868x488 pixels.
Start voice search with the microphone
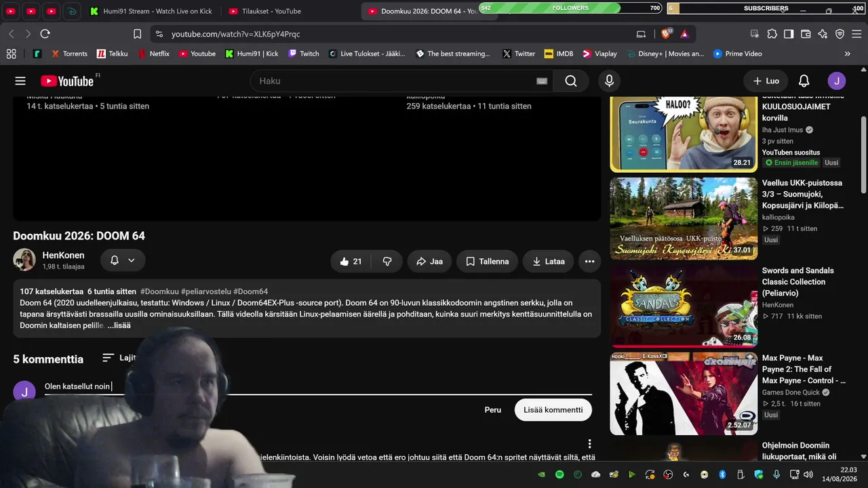[x=609, y=81]
